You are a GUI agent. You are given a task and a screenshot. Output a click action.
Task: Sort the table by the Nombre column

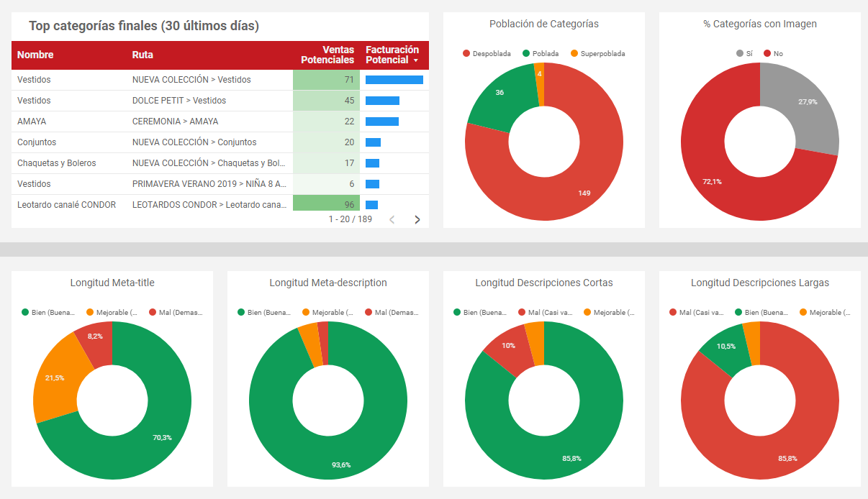pyautogui.click(x=36, y=55)
